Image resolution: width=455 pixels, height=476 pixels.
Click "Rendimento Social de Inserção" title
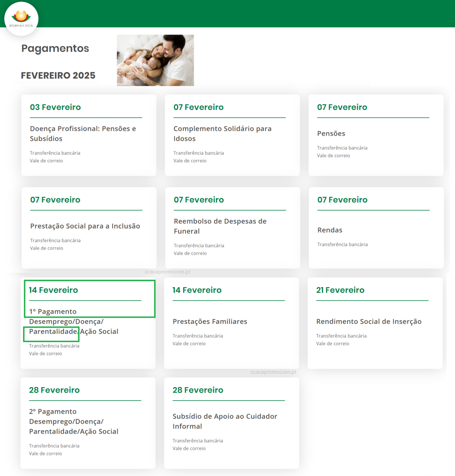(369, 322)
